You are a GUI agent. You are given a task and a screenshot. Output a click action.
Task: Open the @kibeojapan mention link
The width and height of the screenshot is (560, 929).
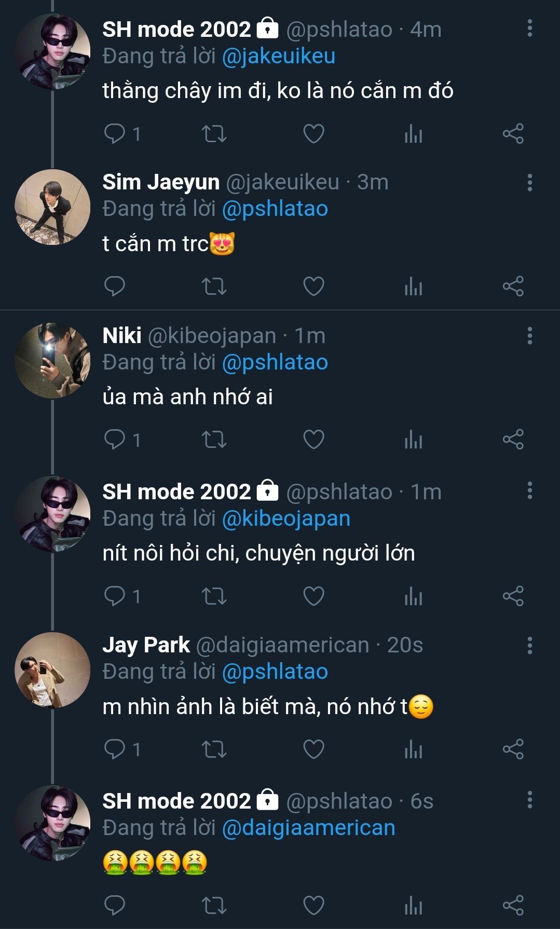pos(286,518)
